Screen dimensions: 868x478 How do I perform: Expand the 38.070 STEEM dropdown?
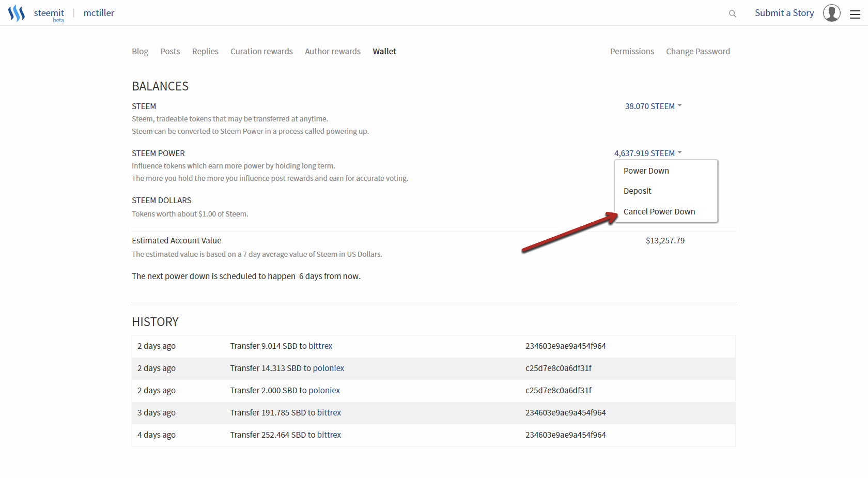click(x=653, y=106)
